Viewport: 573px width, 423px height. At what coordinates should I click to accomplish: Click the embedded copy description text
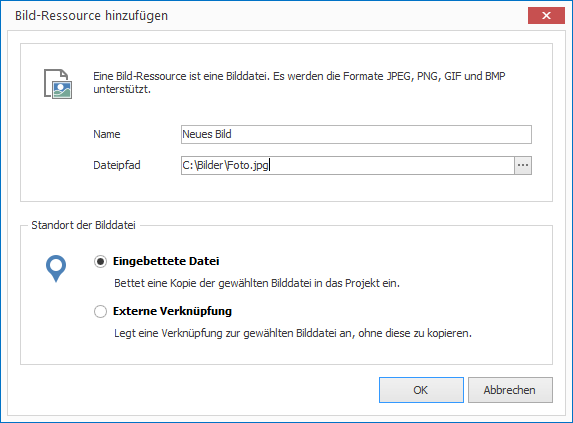pos(257,283)
